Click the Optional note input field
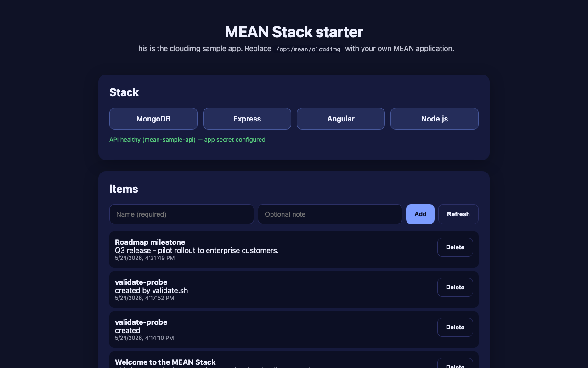Screen dimensions: 588x368 [330, 214]
